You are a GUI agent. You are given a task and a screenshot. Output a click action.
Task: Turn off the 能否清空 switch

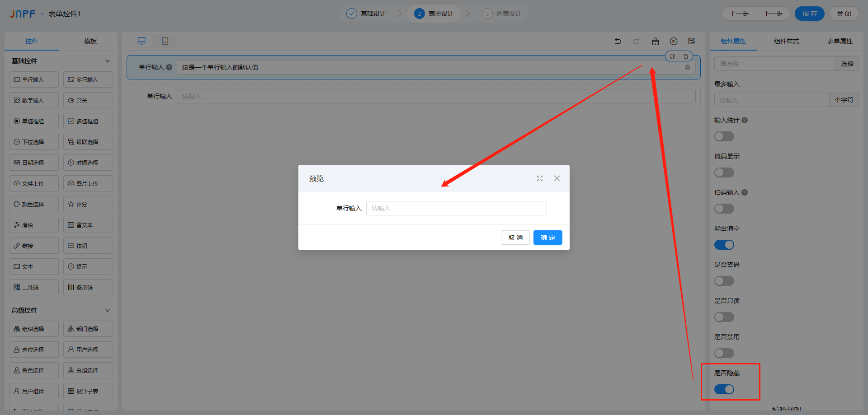(724, 245)
